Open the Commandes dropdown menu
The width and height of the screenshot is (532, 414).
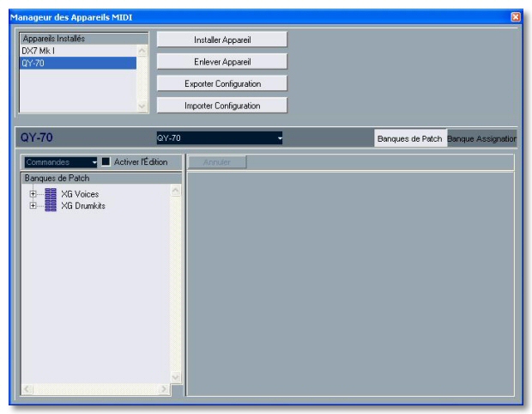coord(61,162)
